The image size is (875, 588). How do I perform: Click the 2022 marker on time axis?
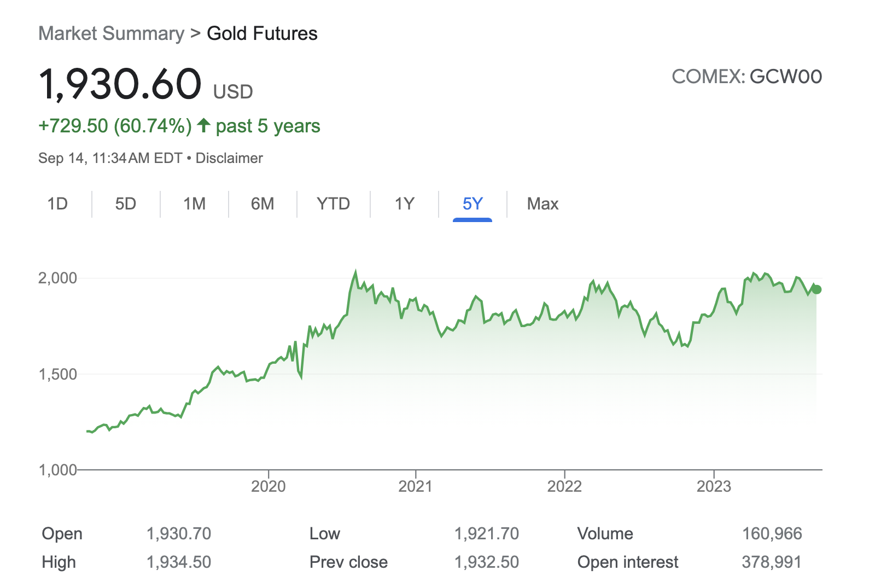point(564,486)
